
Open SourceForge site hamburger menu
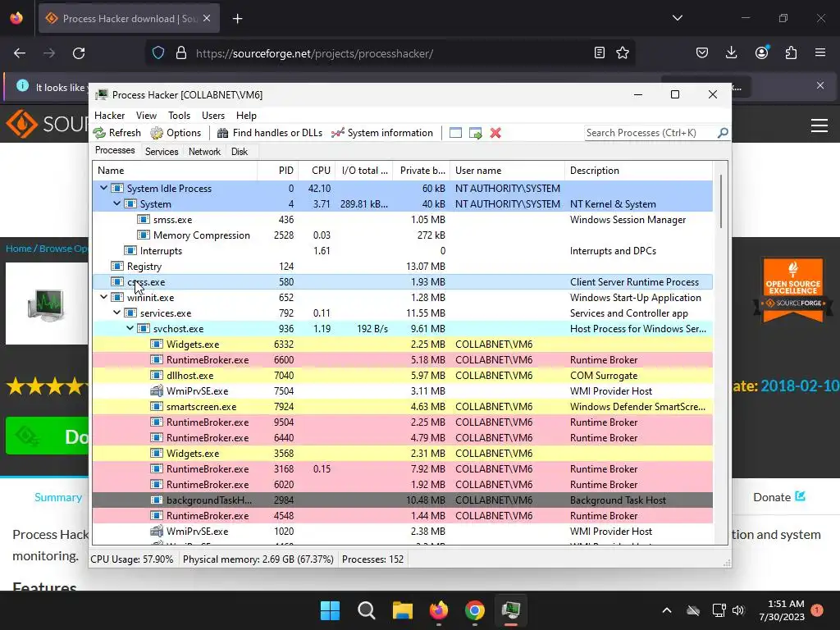coord(819,126)
